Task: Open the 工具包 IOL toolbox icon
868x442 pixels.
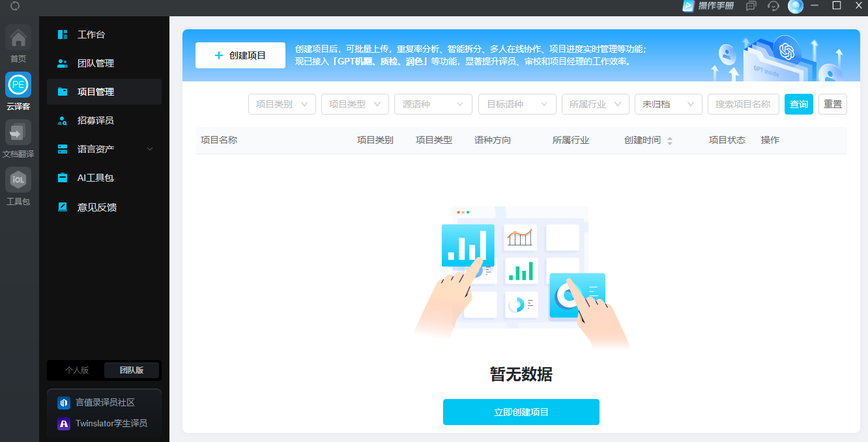Action: tap(18, 180)
